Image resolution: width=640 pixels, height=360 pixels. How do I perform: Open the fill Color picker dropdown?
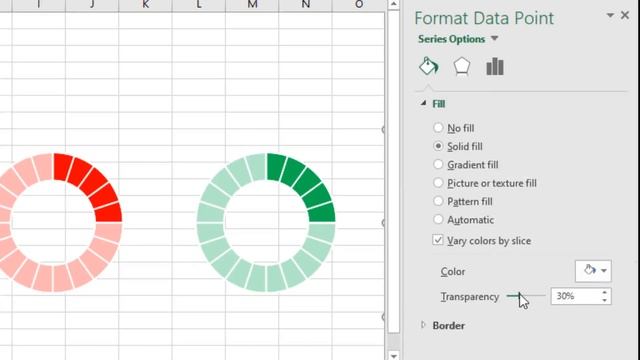(x=593, y=271)
